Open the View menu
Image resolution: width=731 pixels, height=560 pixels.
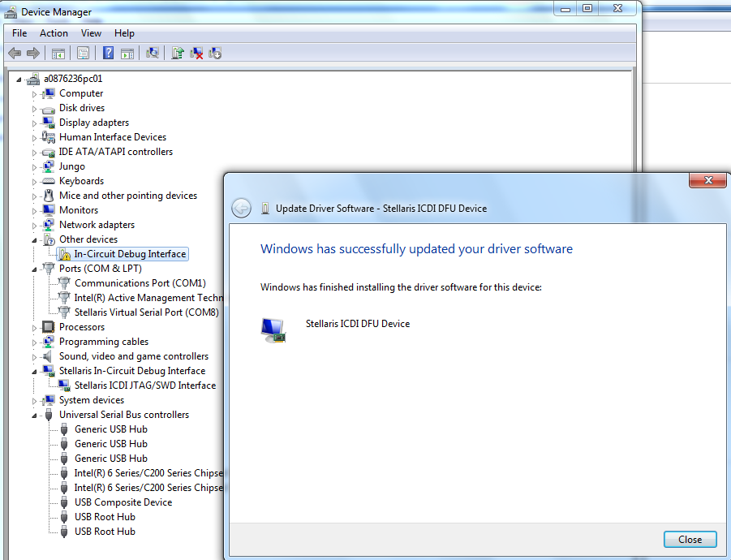tap(91, 33)
